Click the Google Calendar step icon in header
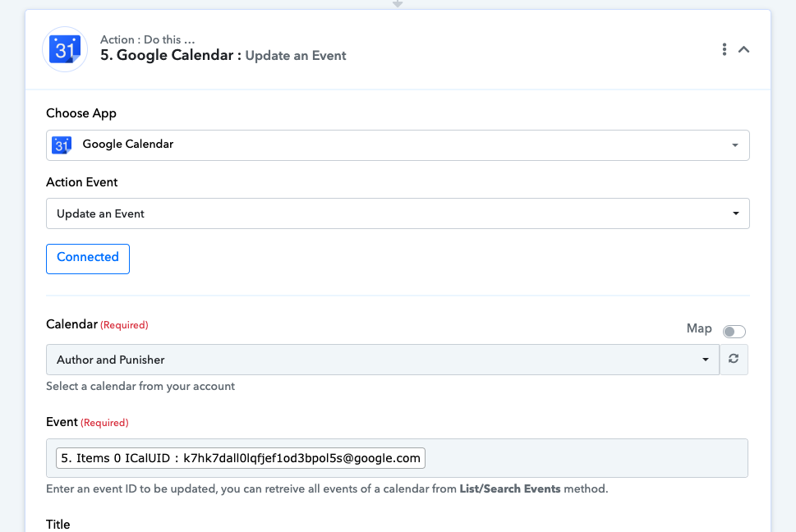This screenshot has width=796, height=532. coord(65,49)
